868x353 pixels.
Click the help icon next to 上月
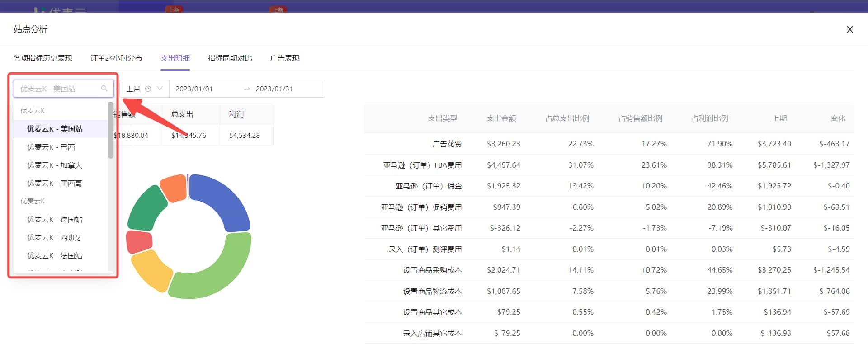(148, 89)
